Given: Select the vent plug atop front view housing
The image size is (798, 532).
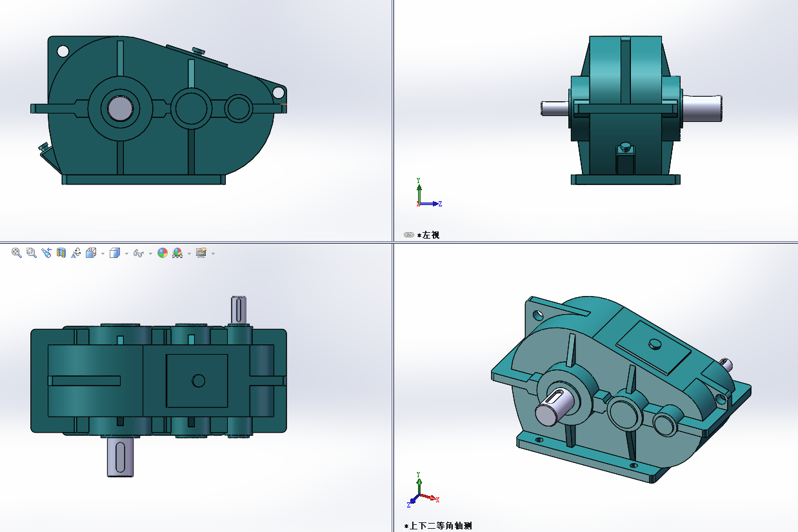Looking at the screenshot, I should coord(199,50).
